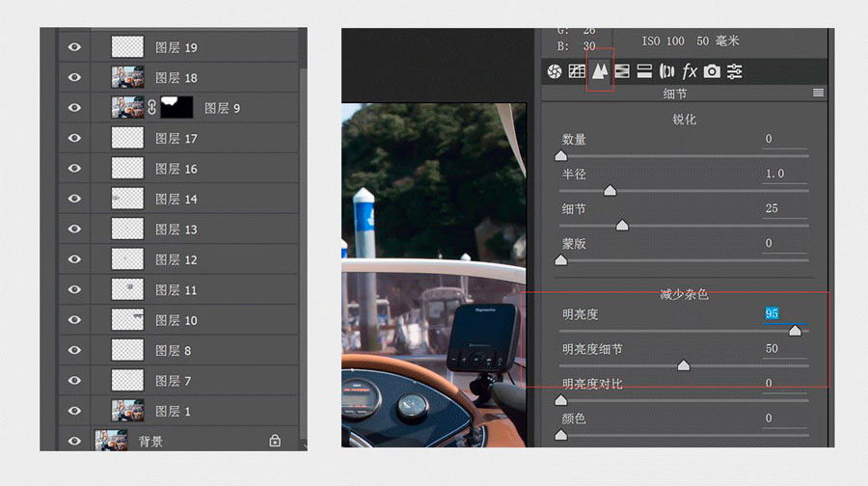Open the Lens Corrections panel icon
Screen dimensions: 868x486
[667, 71]
